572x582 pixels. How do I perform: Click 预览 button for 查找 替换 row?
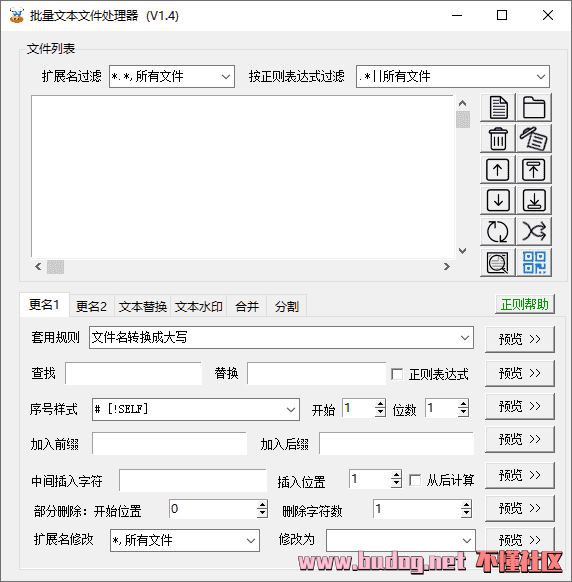tap(520, 373)
